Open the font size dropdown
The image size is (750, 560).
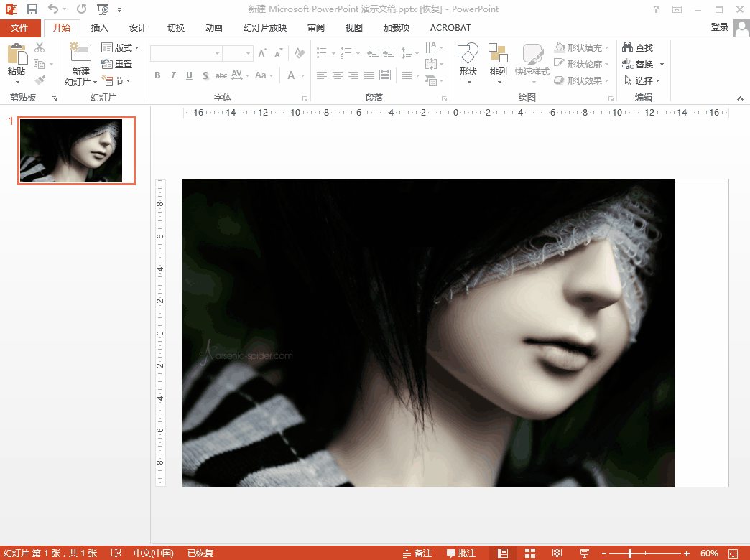tap(249, 53)
